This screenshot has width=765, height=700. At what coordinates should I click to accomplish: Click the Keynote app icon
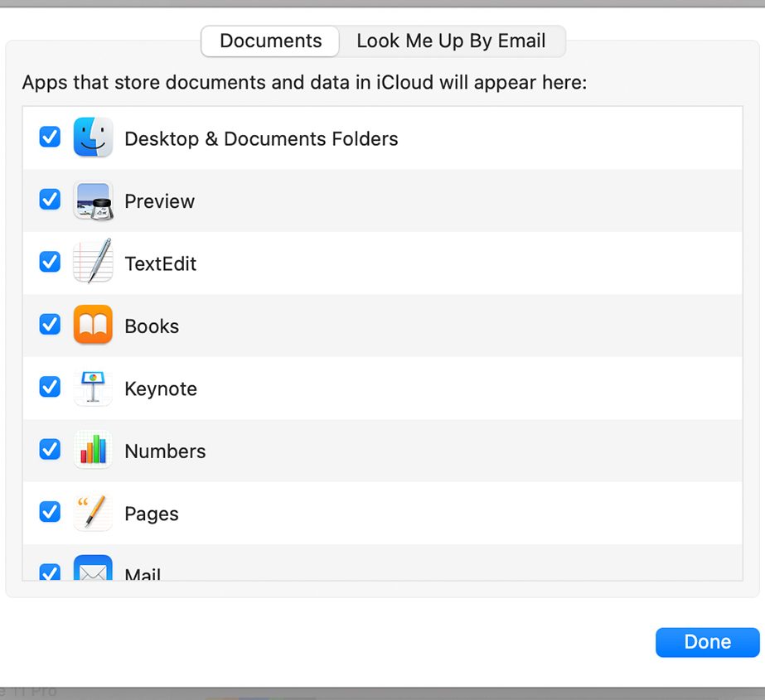tap(93, 387)
